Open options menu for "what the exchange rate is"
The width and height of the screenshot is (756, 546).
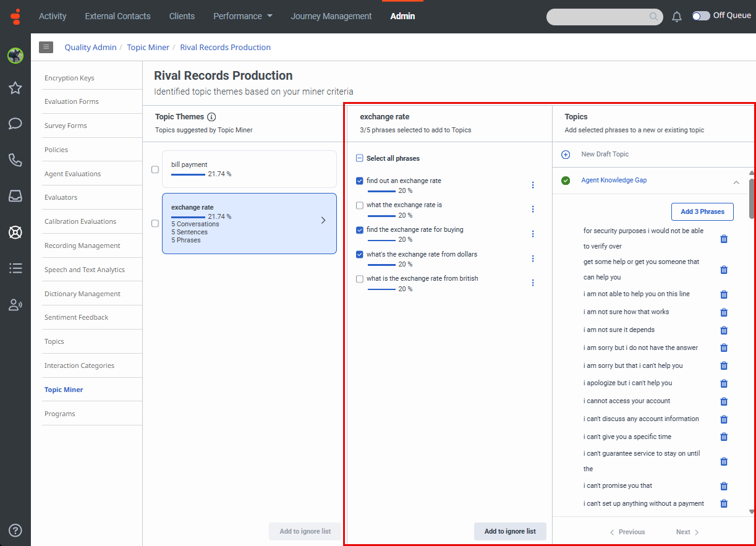pos(533,210)
